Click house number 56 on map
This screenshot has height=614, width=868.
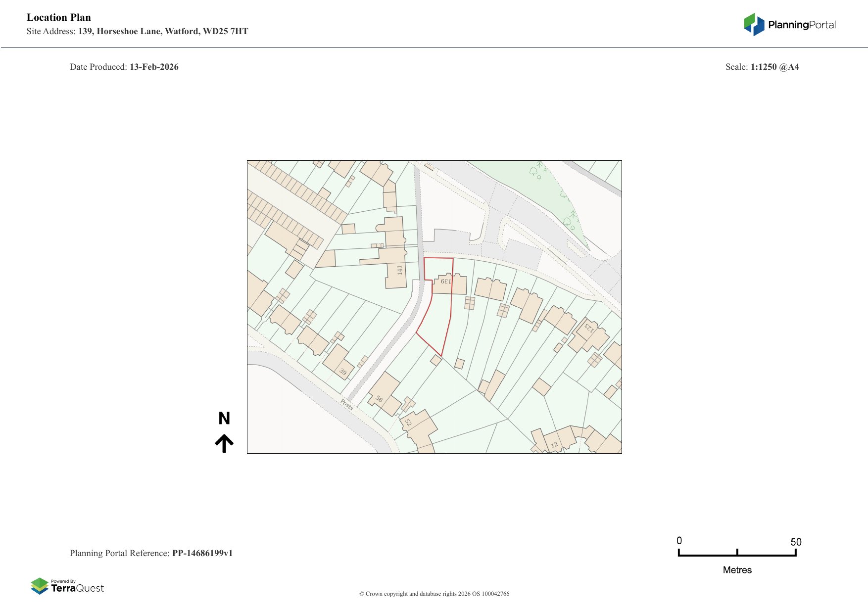[x=379, y=398]
